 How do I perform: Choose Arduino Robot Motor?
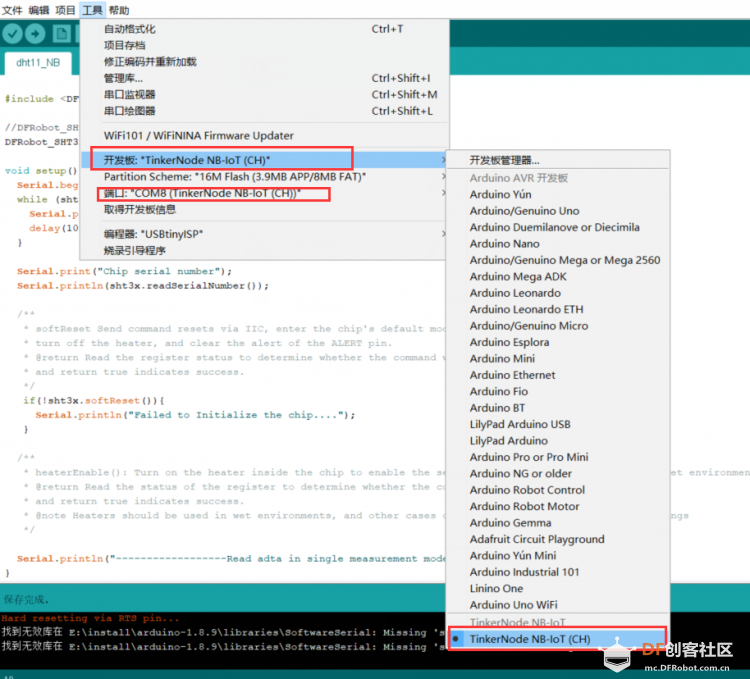(558, 506)
